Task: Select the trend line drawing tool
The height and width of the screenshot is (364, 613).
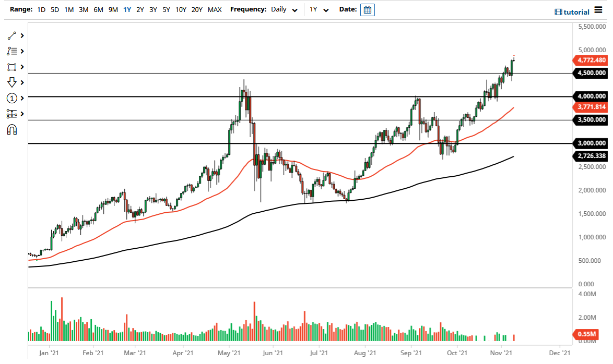Action: [10, 35]
